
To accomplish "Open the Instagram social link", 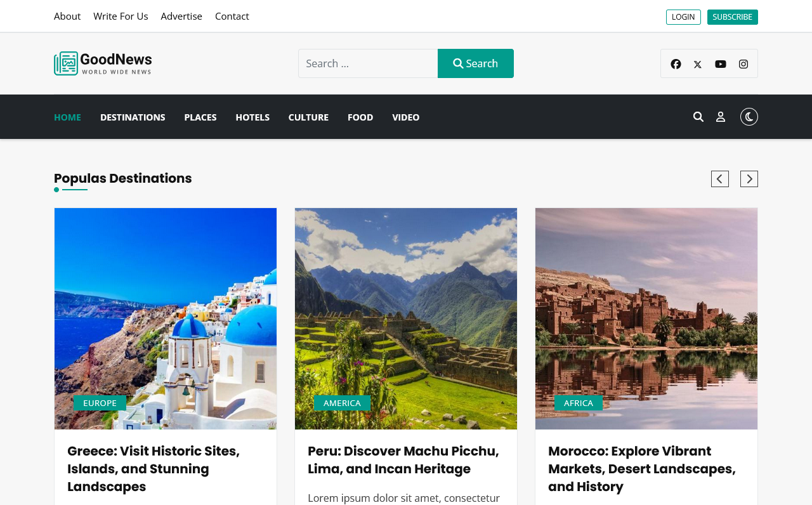I will (743, 64).
